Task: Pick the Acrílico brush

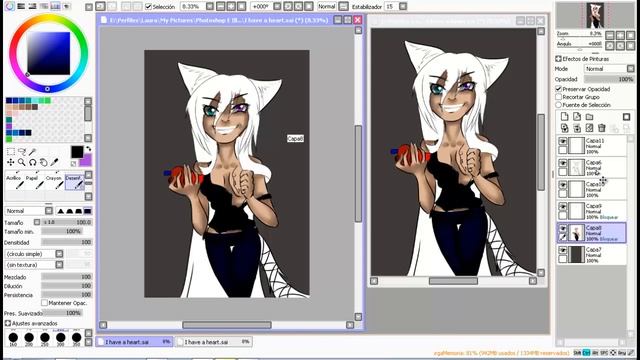Action: 14,182
